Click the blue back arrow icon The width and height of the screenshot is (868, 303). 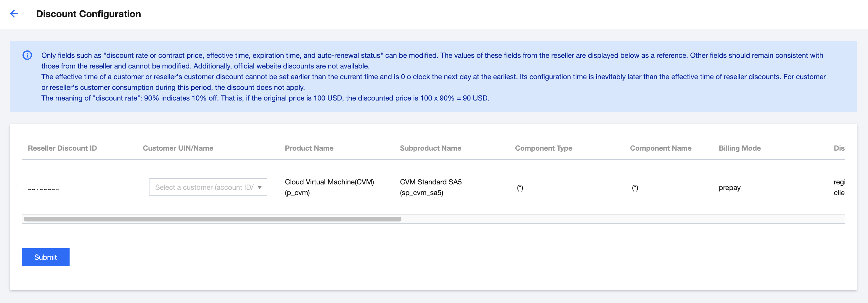[x=14, y=14]
